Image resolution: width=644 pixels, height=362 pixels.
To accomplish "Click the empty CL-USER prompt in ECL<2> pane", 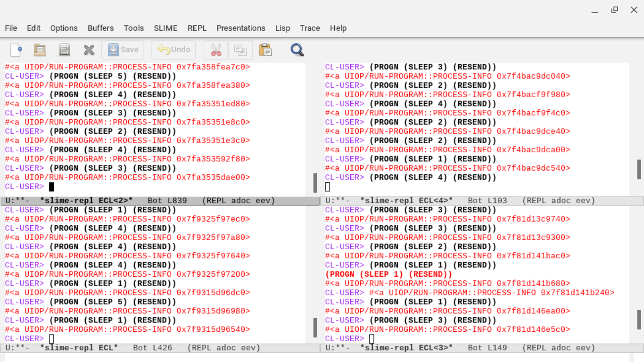I will (51, 187).
